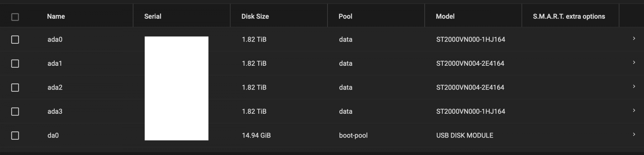Sort by the Pool column header
644x155 pixels.
(345, 16)
